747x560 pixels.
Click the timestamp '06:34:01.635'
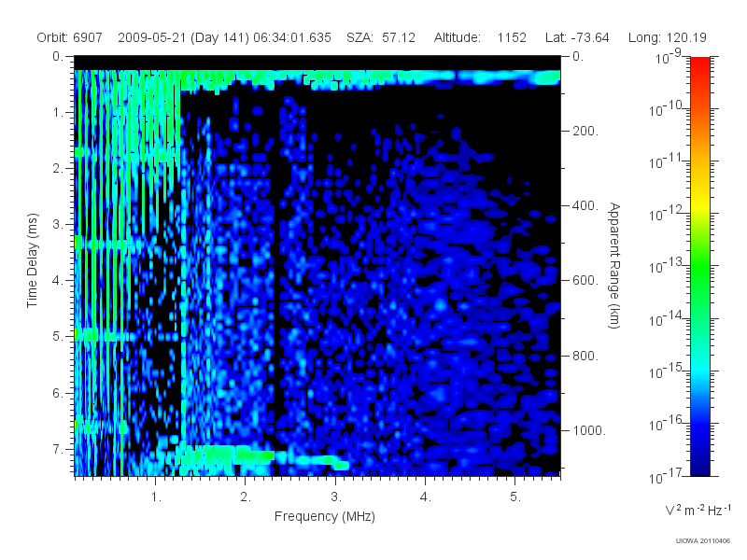coord(292,37)
